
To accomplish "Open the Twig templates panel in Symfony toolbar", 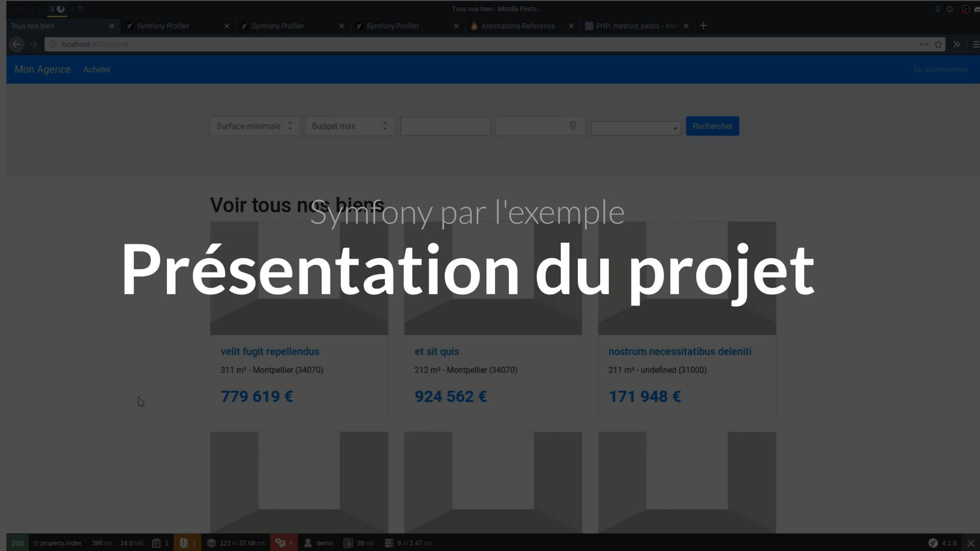I will pos(235,543).
